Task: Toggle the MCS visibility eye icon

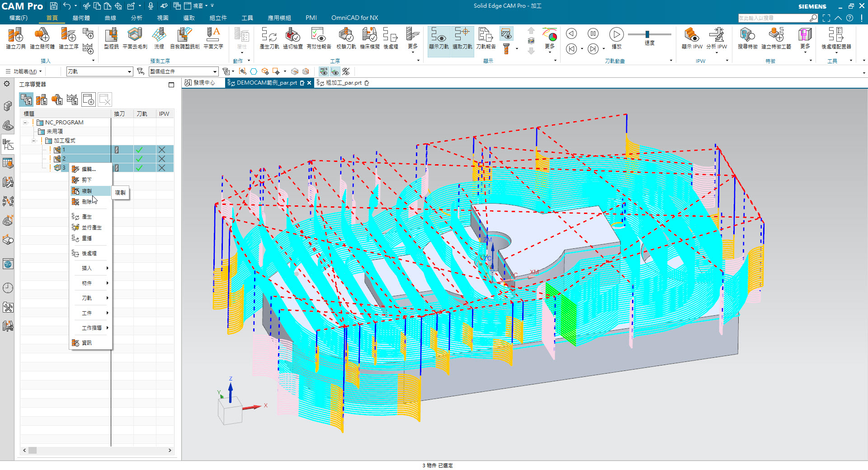Action: [x=324, y=71]
